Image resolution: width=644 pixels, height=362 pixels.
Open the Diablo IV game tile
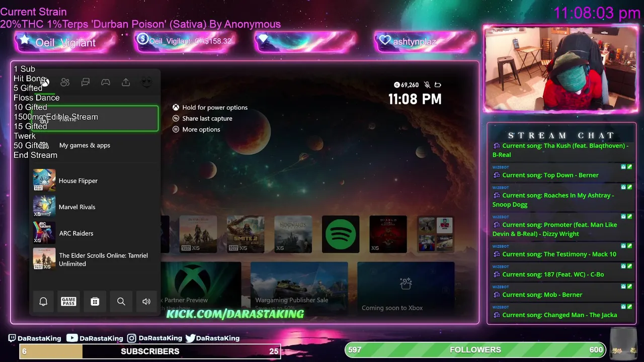coord(388,234)
